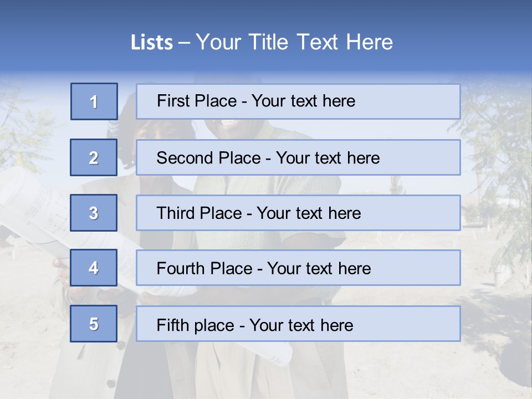This screenshot has height=399, width=532.
Task: Click the Third Place text box
Action: 298,213
